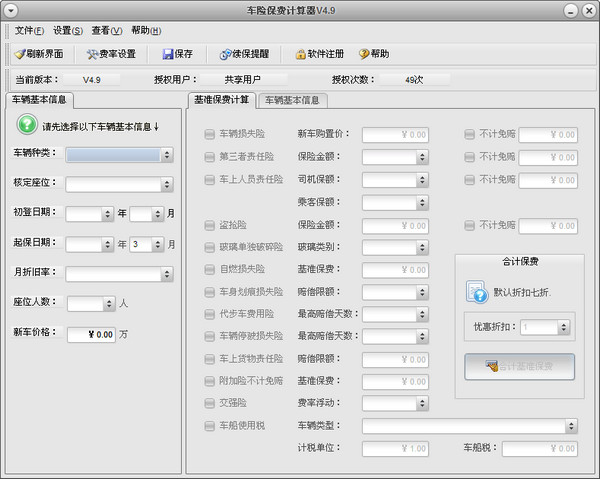Check 代步车费用险 option
Image resolution: width=600 pixels, height=479 pixels.
point(209,314)
